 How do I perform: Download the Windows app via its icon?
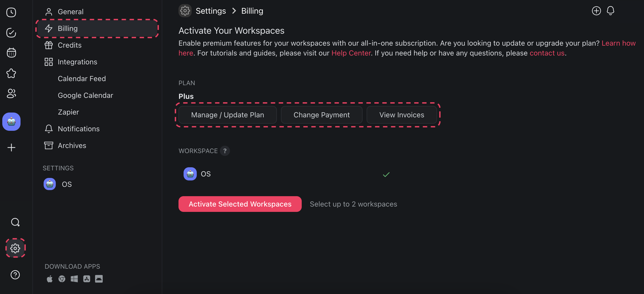coord(74,279)
